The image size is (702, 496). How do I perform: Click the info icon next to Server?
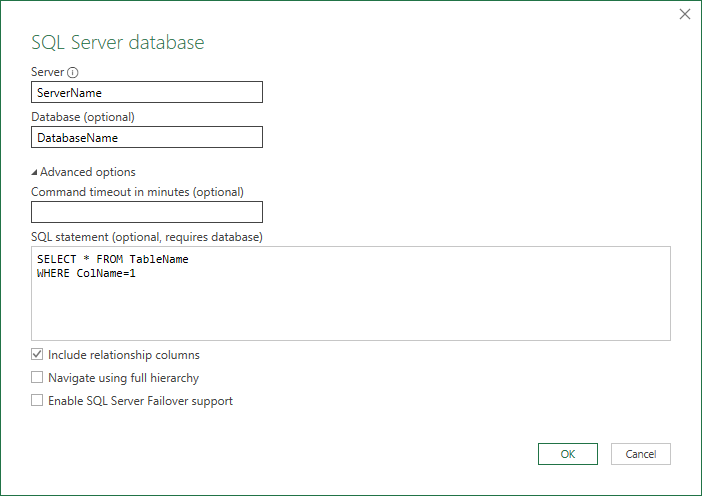(73, 73)
